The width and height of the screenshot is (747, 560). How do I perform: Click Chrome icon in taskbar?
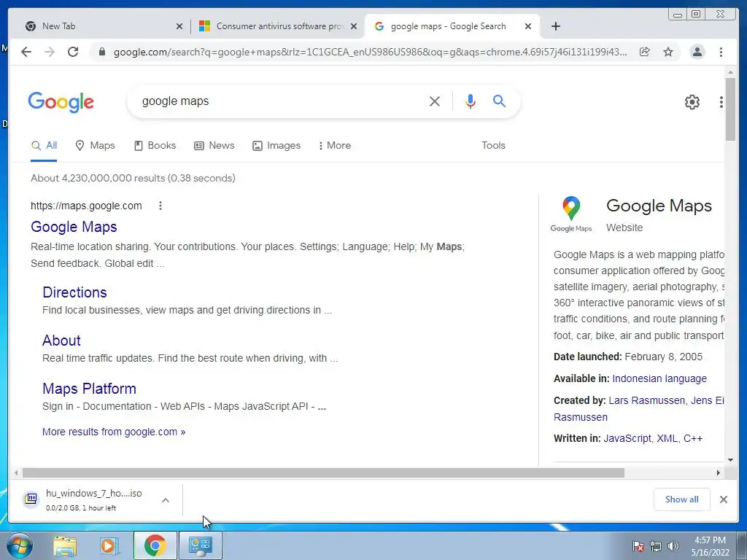coord(155,545)
